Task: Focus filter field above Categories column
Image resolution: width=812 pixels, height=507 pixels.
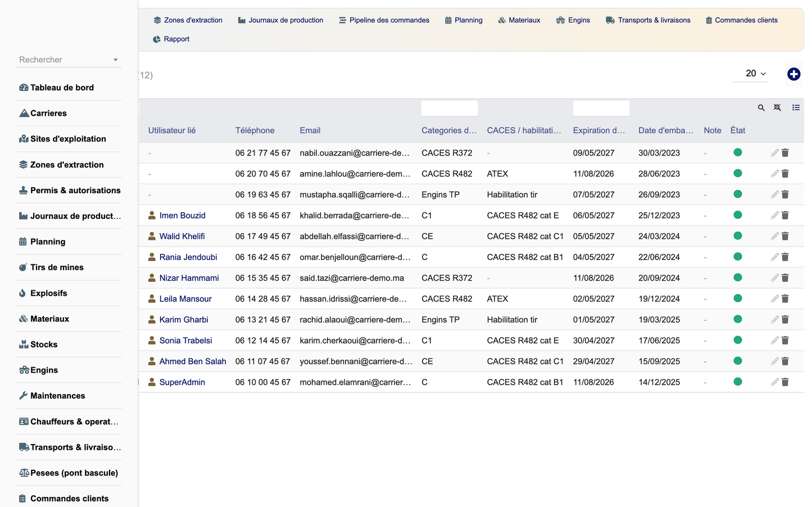Action: (450, 108)
